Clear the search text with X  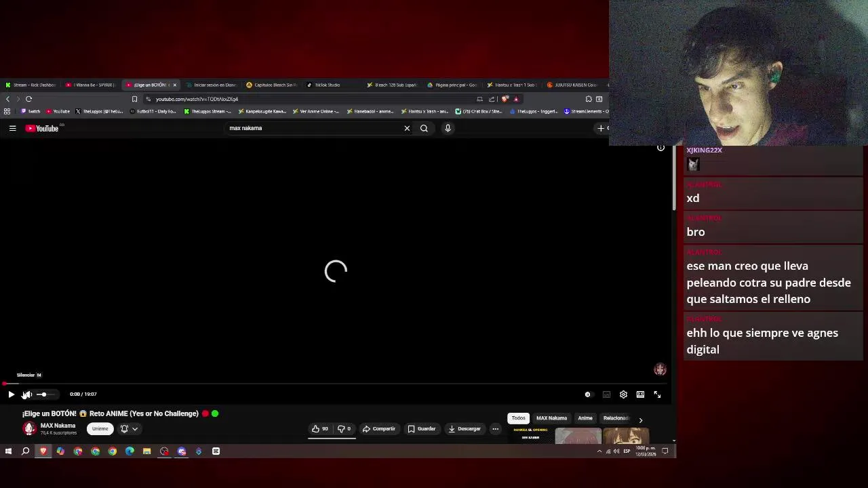pyautogui.click(x=407, y=128)
